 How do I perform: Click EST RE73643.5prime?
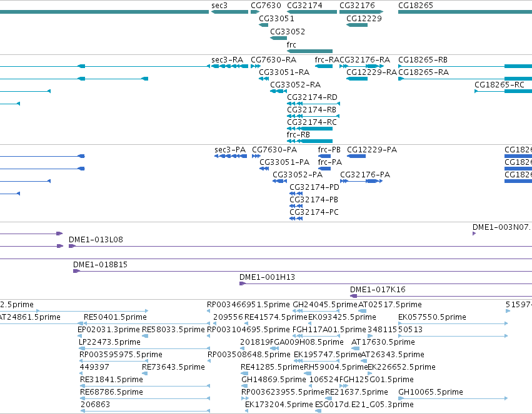[x=145, y=373]
